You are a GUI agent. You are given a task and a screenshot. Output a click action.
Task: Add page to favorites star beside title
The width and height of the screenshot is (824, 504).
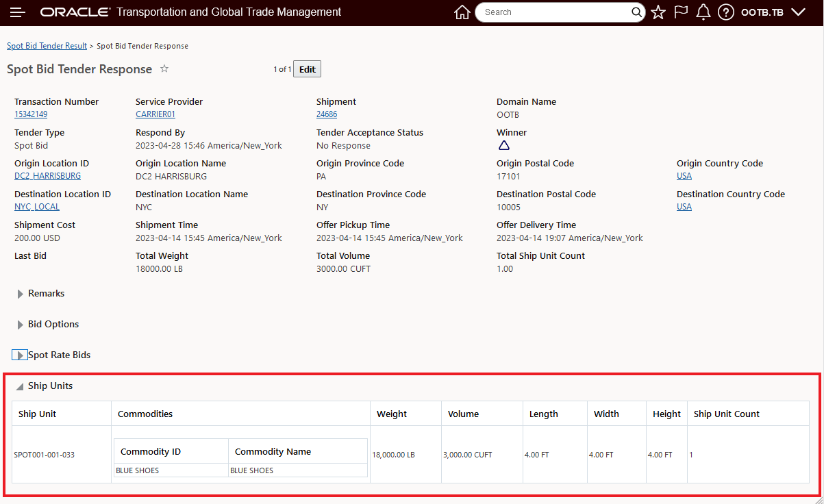pos(164,69)
